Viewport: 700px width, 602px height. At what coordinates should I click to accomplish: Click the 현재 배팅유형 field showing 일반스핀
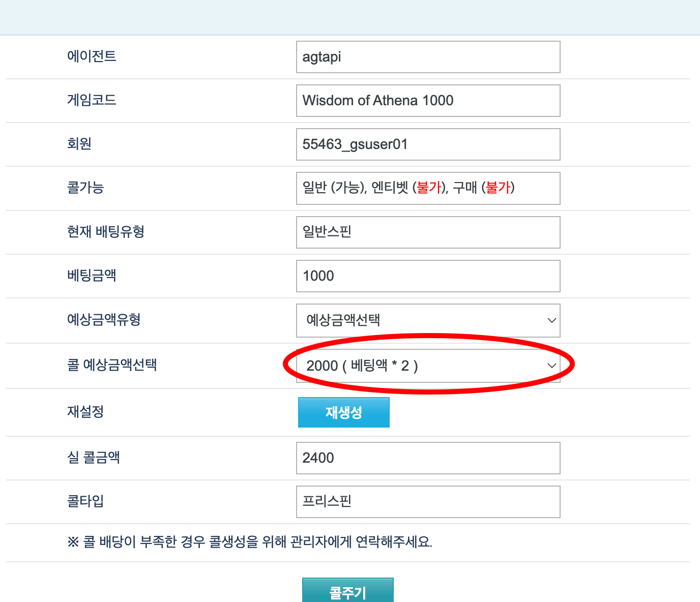(x=428, y=232)
